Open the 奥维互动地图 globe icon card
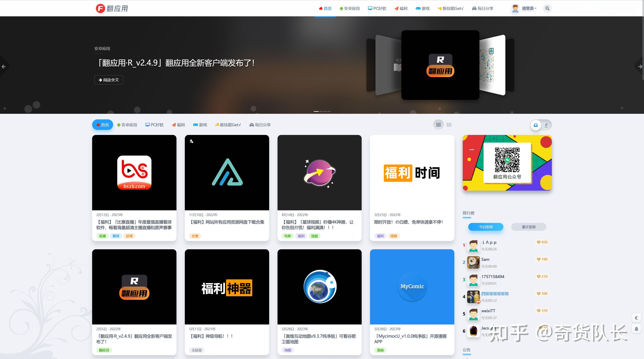Screen dimensions: 644x359 319,287
